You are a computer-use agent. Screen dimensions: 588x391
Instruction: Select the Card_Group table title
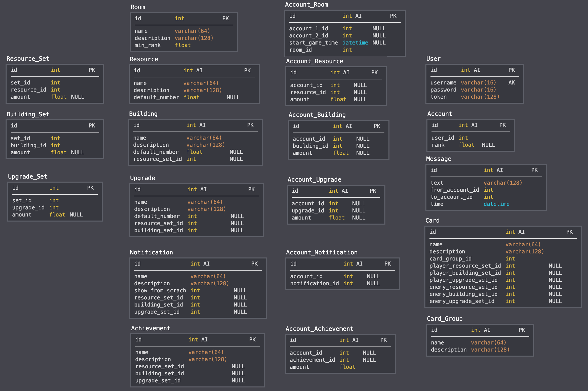(x=444, y=319)
